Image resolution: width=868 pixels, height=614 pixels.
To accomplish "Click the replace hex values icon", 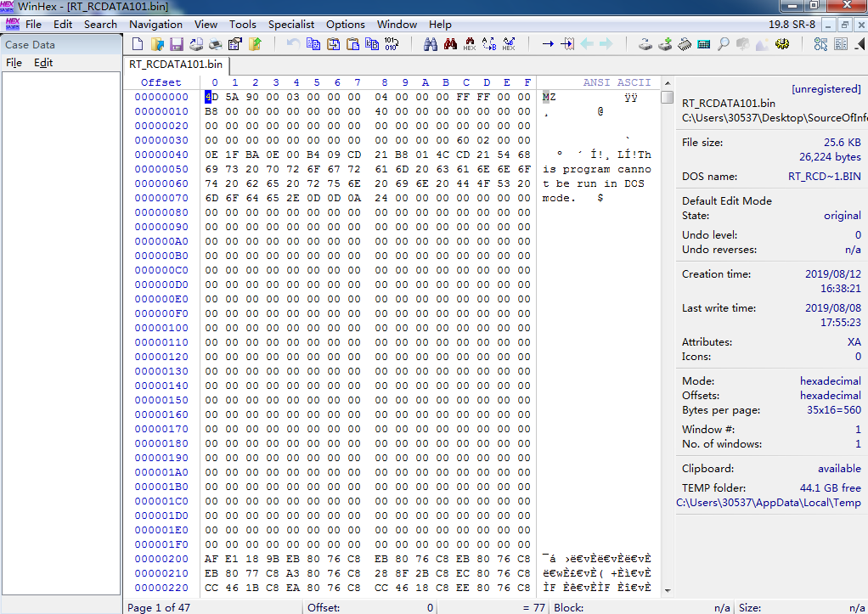I will coord(509,44).
